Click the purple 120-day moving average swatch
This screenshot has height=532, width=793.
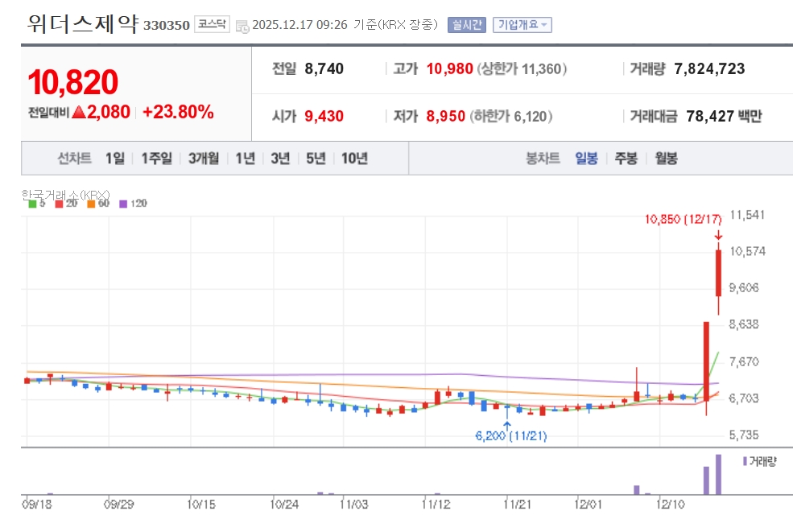click(x=123, y=204)
